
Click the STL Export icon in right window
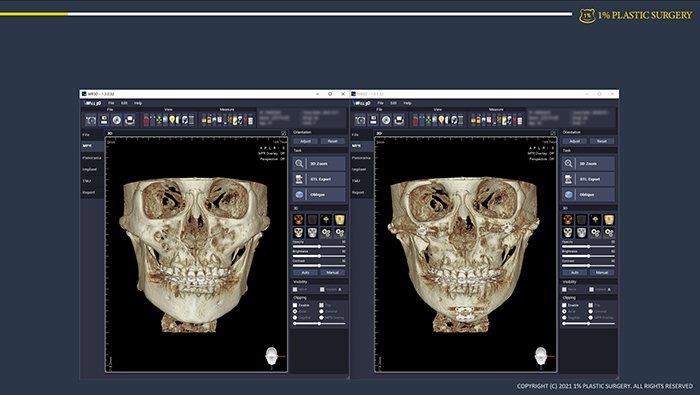[568, 179]
